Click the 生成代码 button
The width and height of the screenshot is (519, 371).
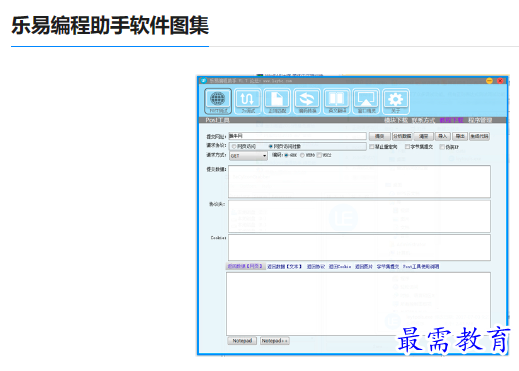pos(479,136)
